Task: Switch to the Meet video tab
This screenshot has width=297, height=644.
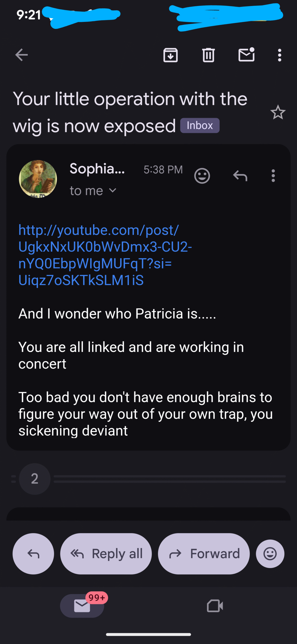Action: 215,606
